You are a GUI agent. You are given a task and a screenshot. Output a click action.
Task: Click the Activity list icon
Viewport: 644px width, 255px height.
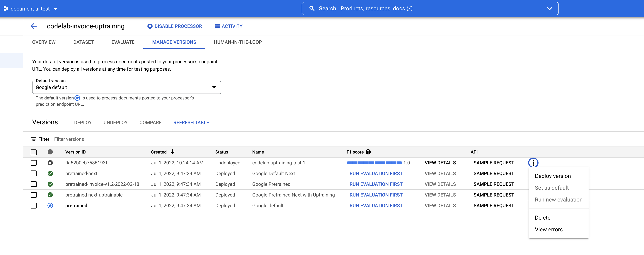(217, 26)
